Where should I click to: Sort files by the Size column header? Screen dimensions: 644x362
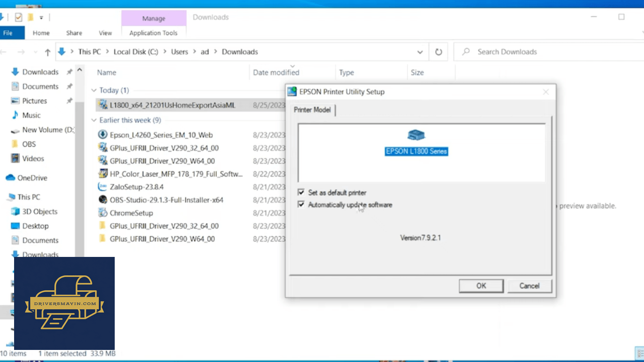coord(417,72)
